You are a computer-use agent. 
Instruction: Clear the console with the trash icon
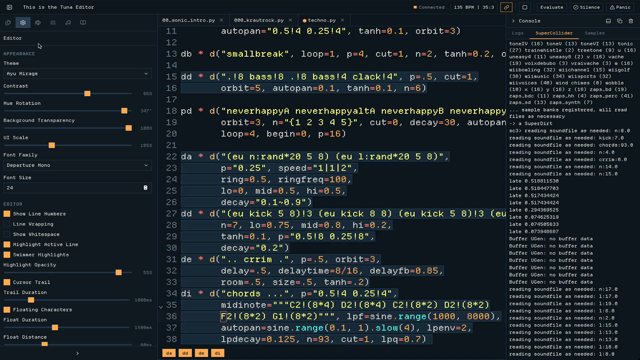click(x=631, y=21)
